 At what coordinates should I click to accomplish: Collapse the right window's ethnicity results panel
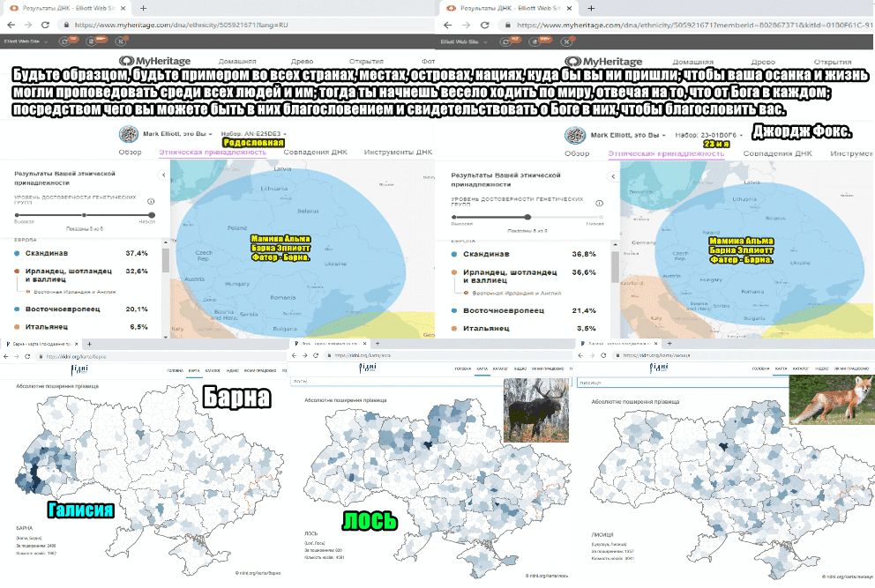click(x=613, y=176)
